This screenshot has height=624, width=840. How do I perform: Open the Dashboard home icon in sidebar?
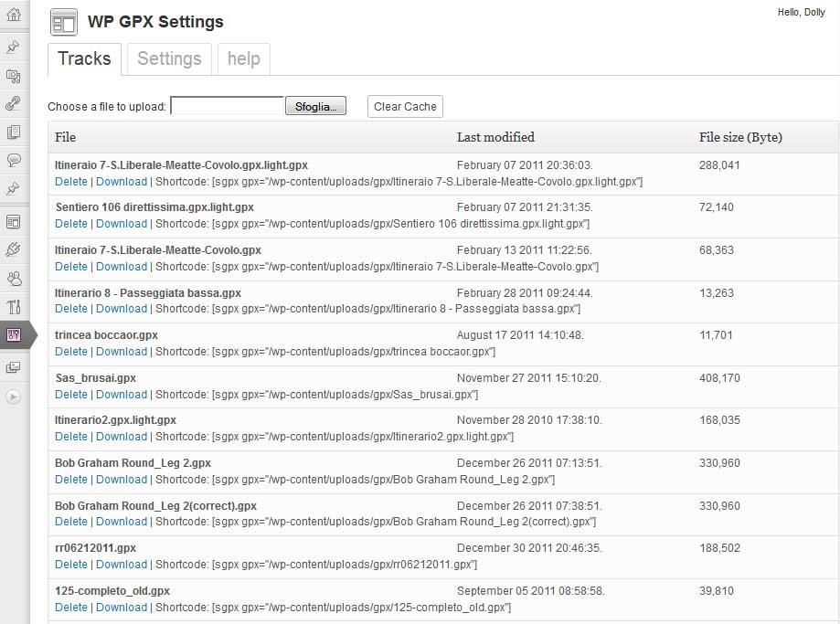[x=14, y=15]
